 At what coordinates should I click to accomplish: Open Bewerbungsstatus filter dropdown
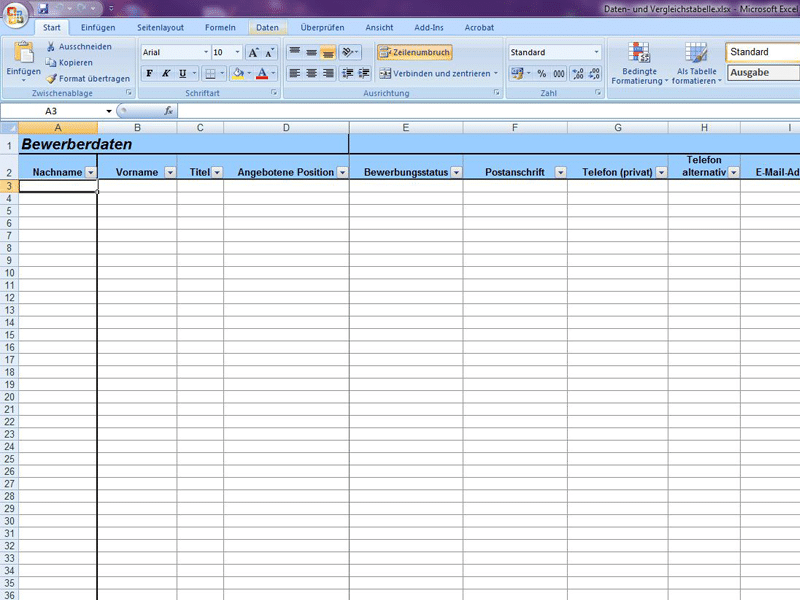[x=456, y=172]
